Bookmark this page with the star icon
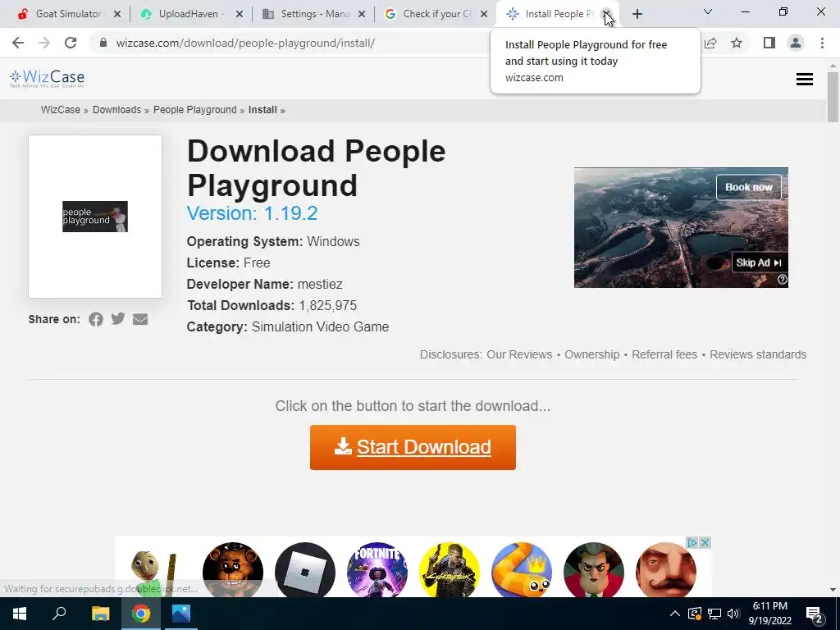 coord(737,43)
